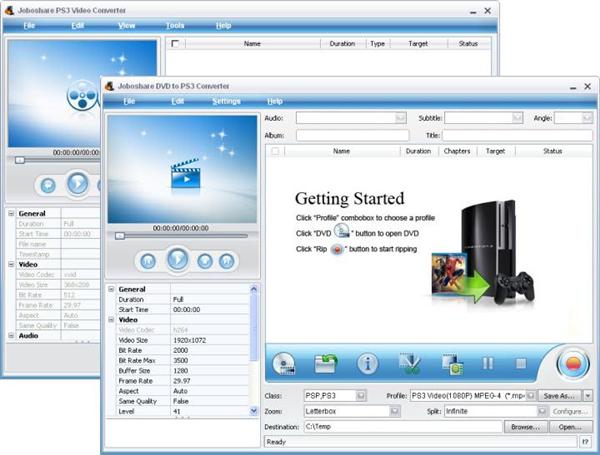Click the effect settings toolbar icon
The image size is (600, 455).
[452, 364]
